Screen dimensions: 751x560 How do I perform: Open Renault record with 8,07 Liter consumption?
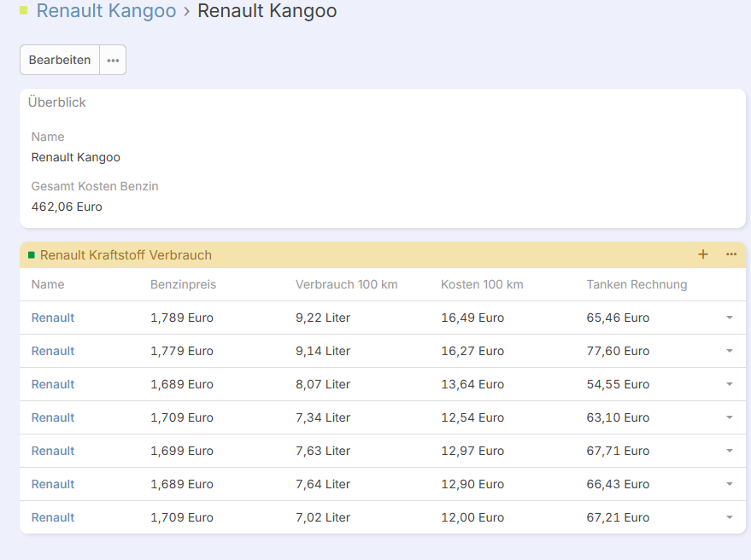point(53,384)
